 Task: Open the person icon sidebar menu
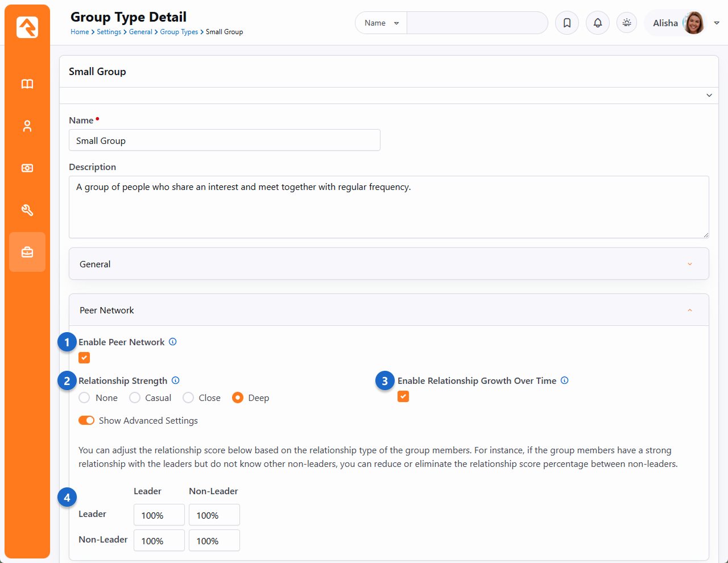click(x=27, y=126)
